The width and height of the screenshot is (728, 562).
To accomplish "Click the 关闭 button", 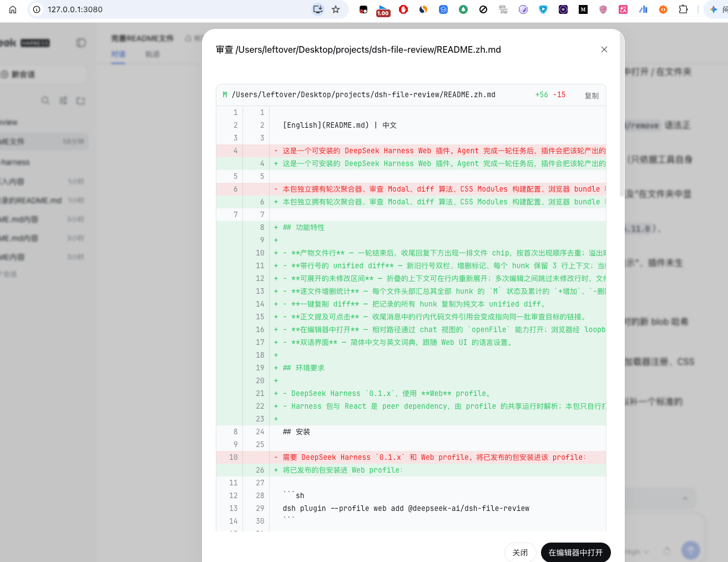I will click(x=520, y=553).
